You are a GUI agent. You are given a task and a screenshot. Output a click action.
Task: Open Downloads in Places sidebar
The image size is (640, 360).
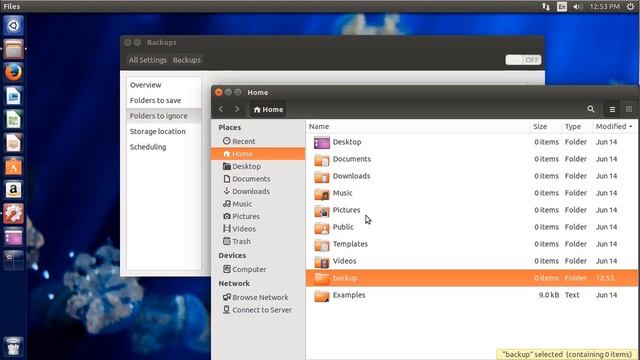point(258,191)
